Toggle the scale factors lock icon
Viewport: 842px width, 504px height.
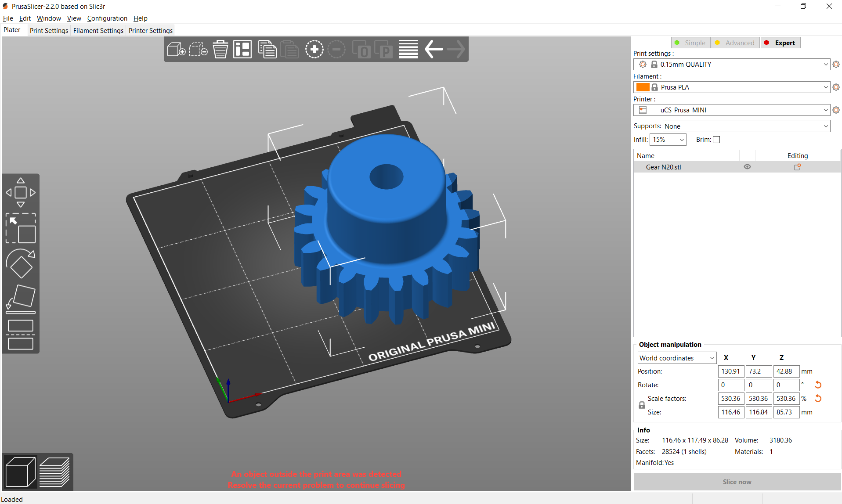click(642, 405)
